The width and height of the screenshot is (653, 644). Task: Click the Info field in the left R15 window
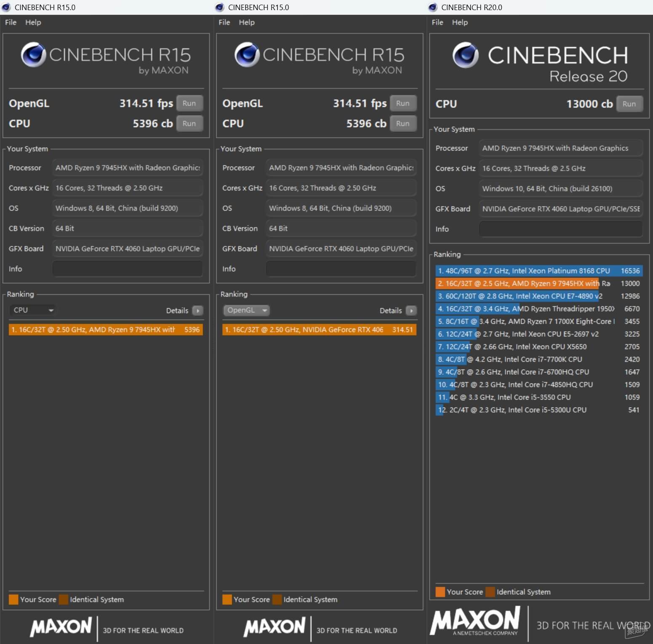click(x=127, y=269)
